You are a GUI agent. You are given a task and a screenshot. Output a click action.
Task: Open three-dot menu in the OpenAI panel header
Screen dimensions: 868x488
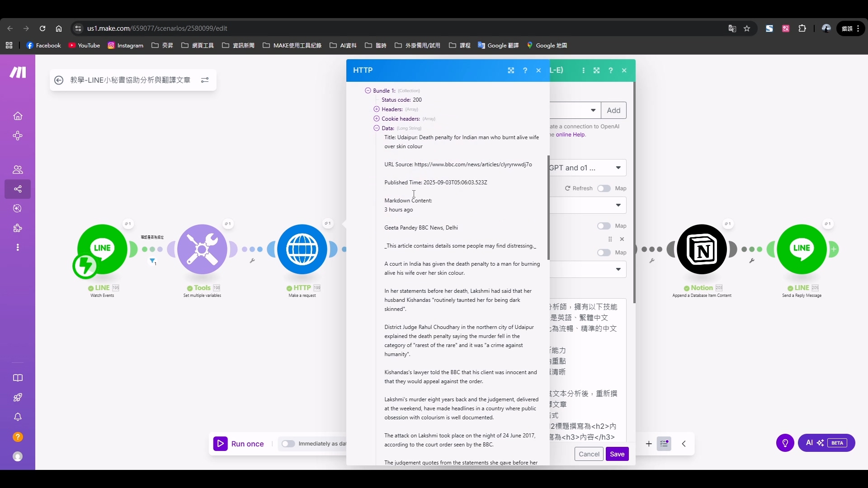click(x=583, y=70)
